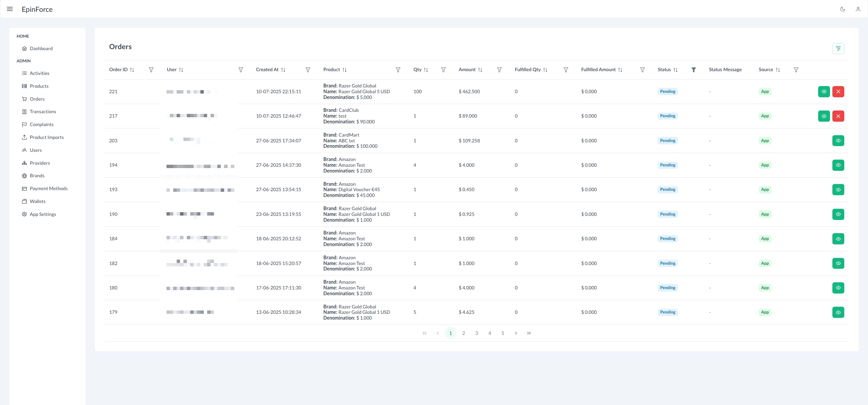Screen dimensions: 868x405
Task: Cancel order 217 with red X
Action: pos(838,116)
